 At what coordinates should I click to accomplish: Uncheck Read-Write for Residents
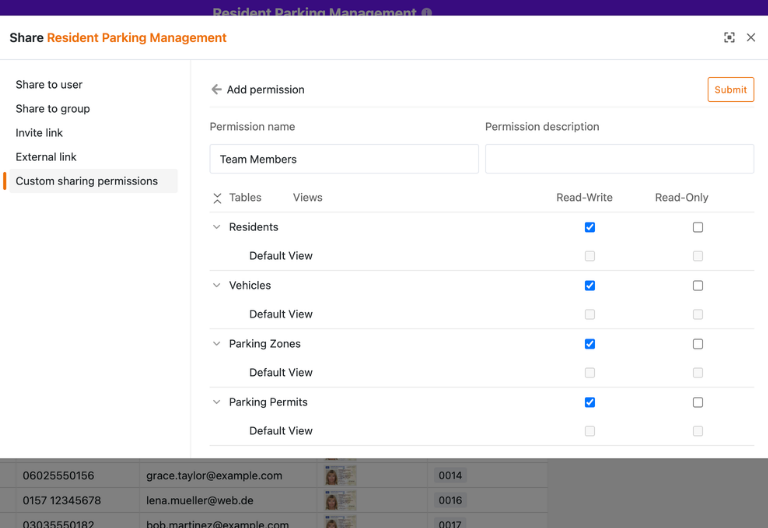(590, 227)
